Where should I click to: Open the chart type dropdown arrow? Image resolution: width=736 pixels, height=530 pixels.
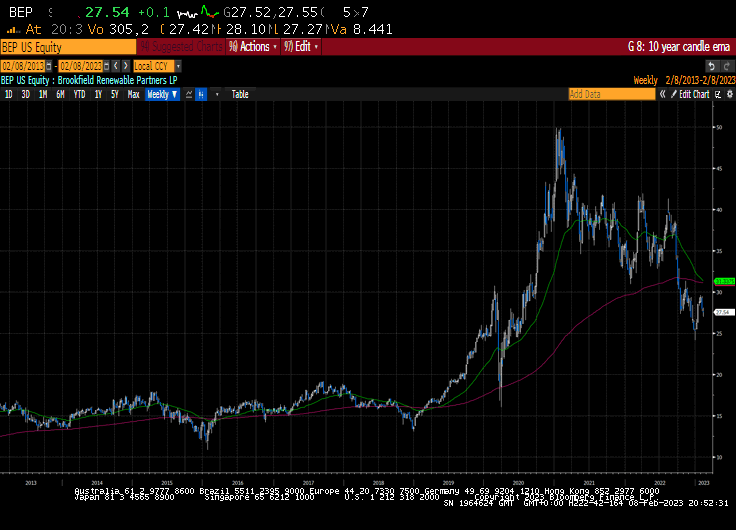tap(216, 94)
